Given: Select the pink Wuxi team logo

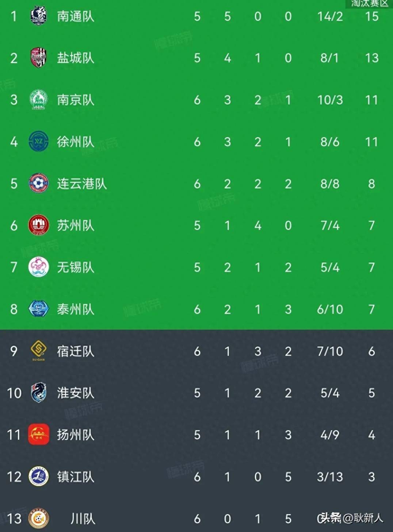Looking at the screenshot, I should tap(38, 267).
